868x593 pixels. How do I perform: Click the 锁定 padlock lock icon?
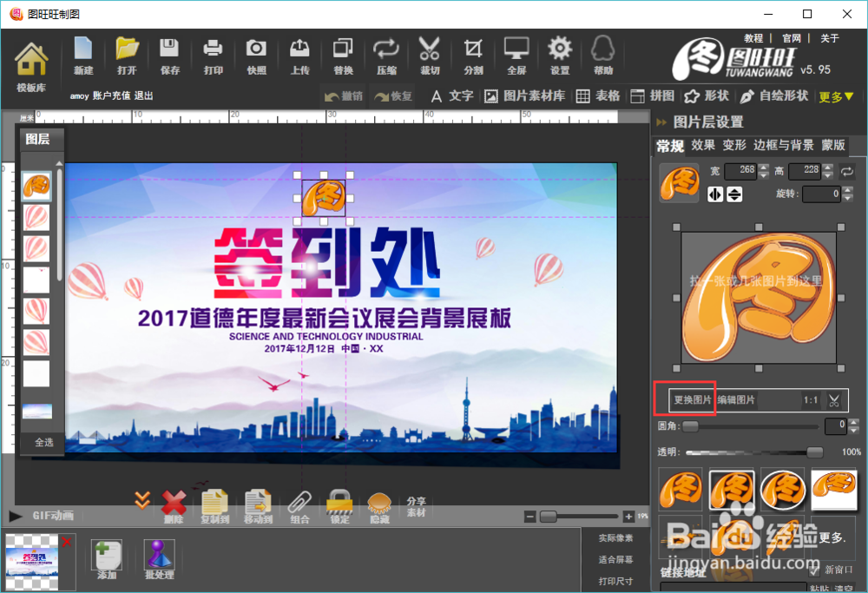[x=339, y=507]
